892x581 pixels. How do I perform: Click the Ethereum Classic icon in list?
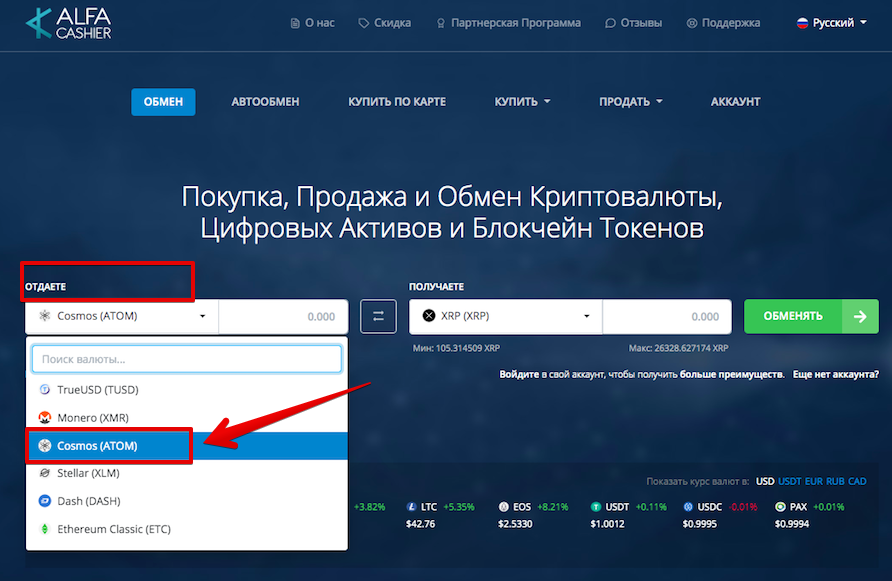pyautogui.click(x=44, y=529)
